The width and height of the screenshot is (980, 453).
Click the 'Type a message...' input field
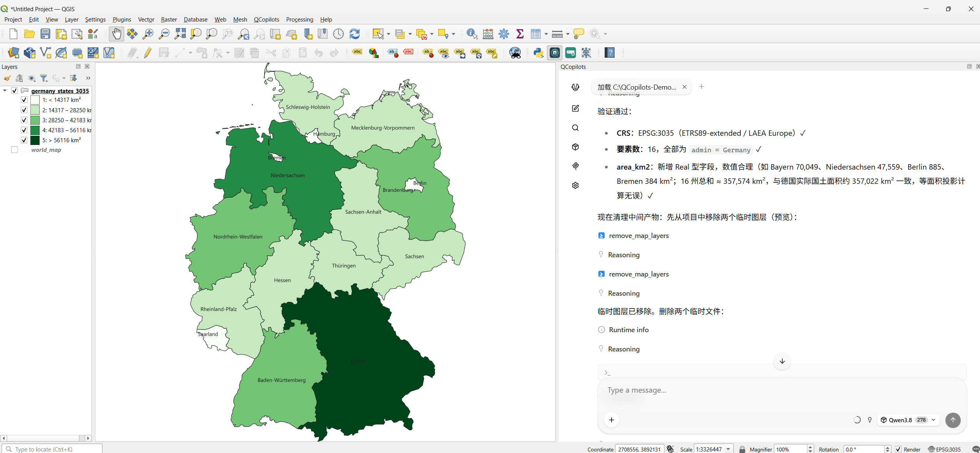click(782, 390)
